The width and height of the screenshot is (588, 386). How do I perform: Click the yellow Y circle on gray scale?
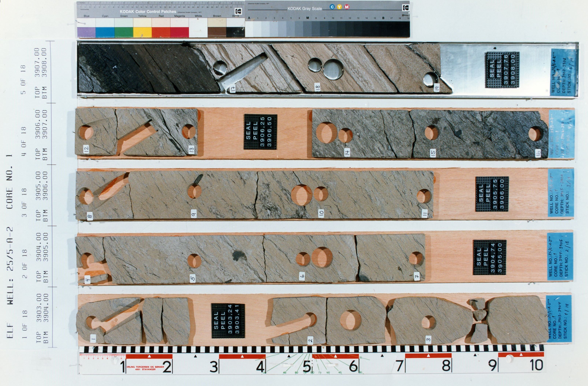pyautogui.click(x=339, y=7)
